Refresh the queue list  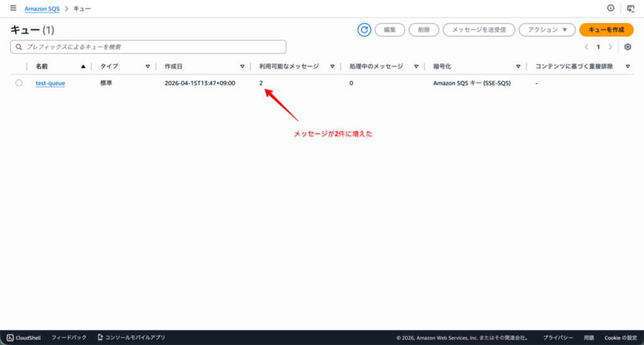coord(364,30)
